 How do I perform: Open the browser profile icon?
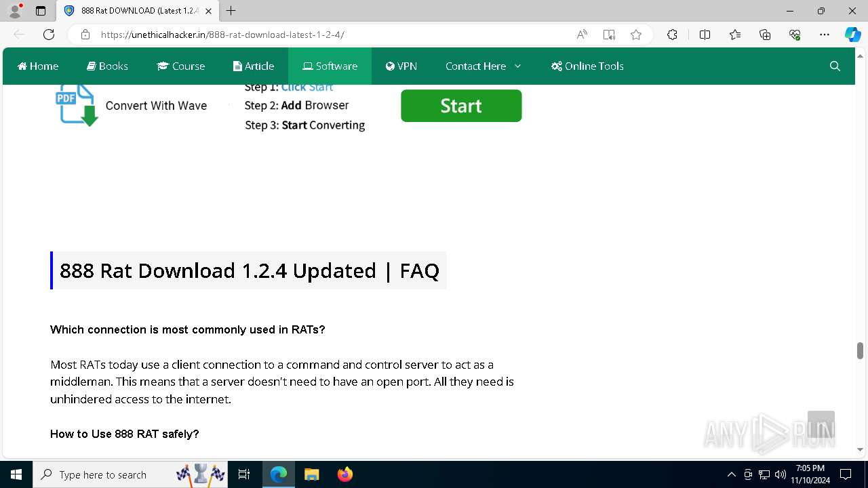tap(15, 11)
